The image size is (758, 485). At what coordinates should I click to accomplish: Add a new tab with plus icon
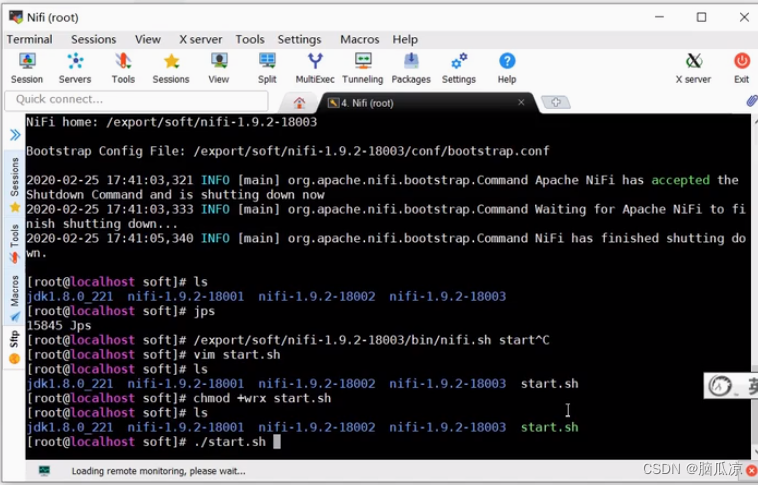pyautogui.click(x=555, y=102)
